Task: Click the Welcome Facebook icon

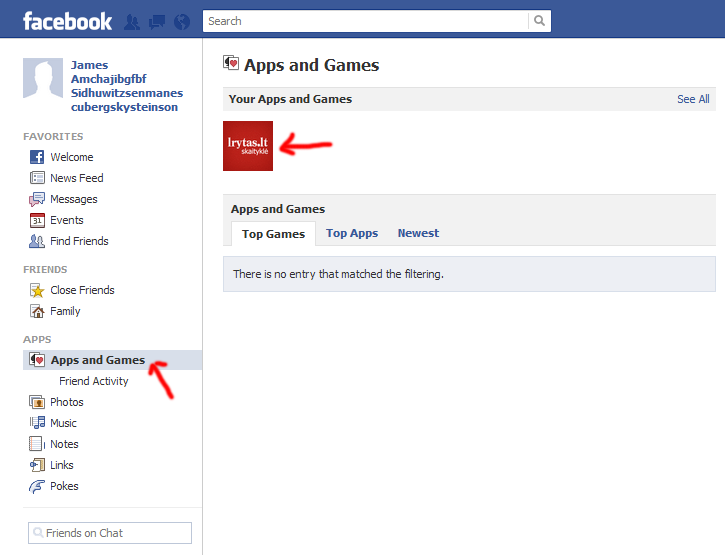Action: (37, 157)
